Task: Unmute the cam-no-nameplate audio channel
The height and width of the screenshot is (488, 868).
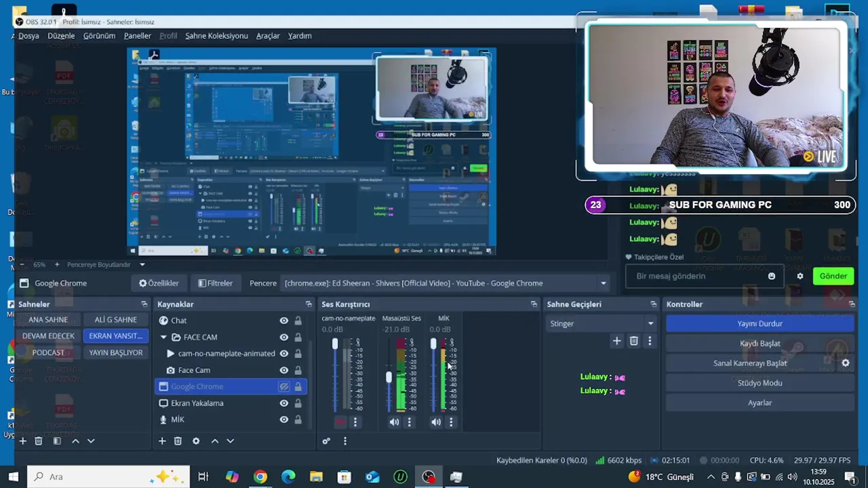Action: tap(340, 422)
